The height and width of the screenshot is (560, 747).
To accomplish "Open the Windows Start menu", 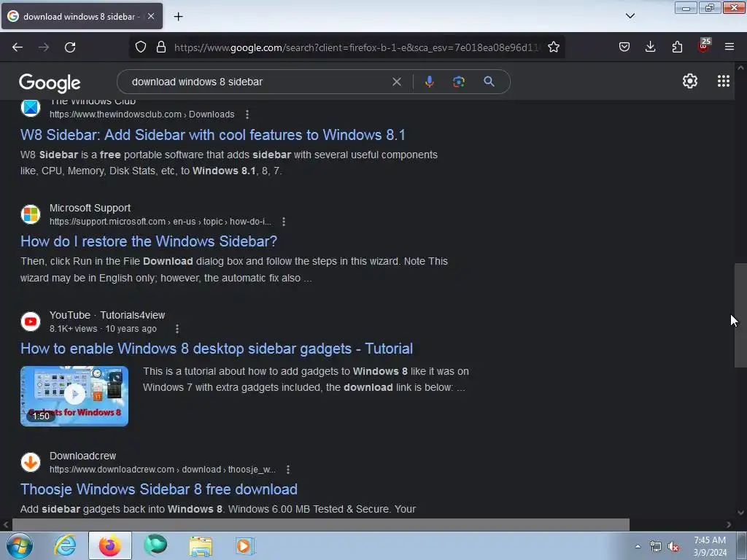I will coord(20,545).
